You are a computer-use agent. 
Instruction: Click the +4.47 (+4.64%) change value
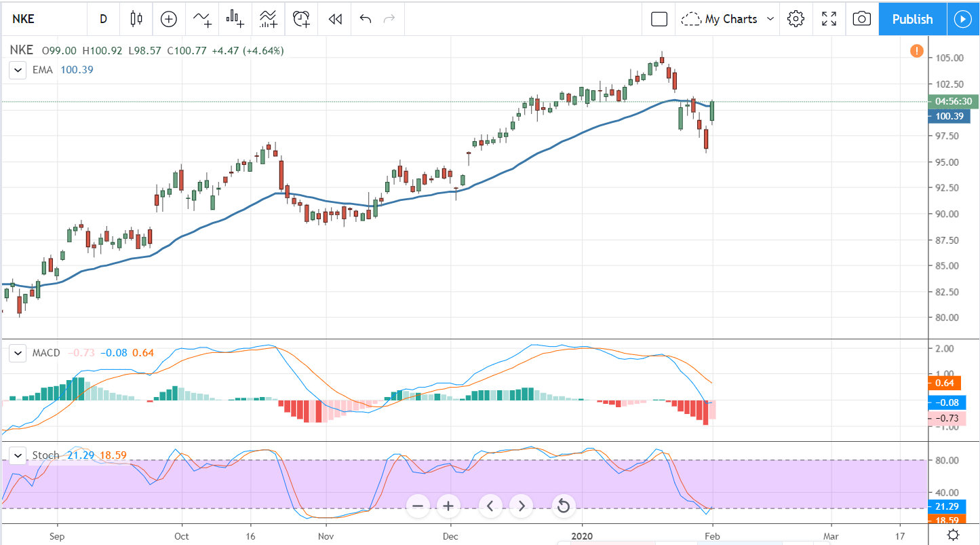pyautogui.click(x=248, y=50)
